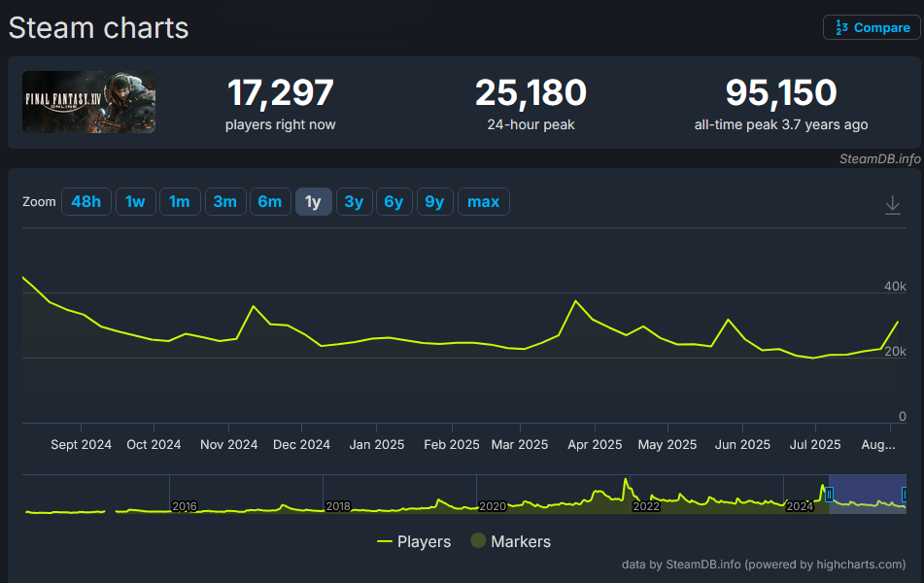
Task: Click the Nov 2024 axis label
Action: tap(228, 444)
